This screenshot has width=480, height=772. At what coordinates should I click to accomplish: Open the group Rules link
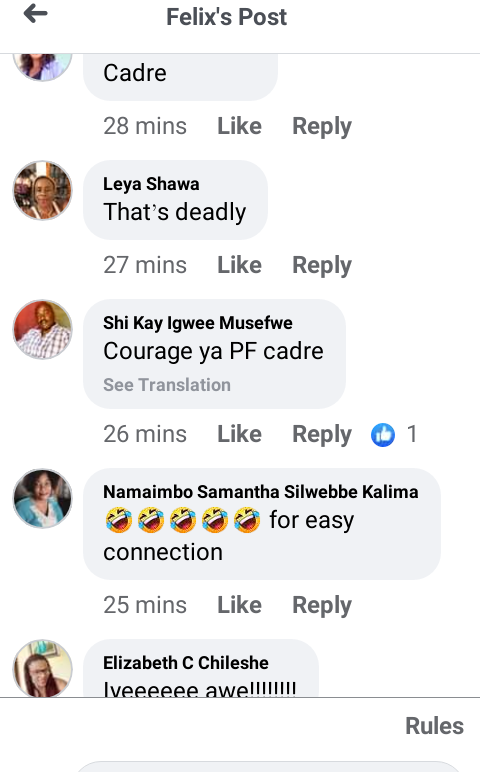(x=434, y=726)
